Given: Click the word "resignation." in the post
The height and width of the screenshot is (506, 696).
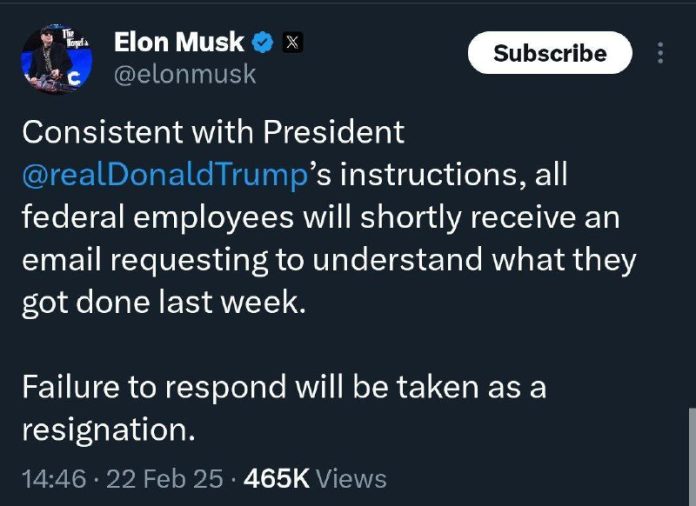Looking at the screenshot, I should [x=106, y=429].
